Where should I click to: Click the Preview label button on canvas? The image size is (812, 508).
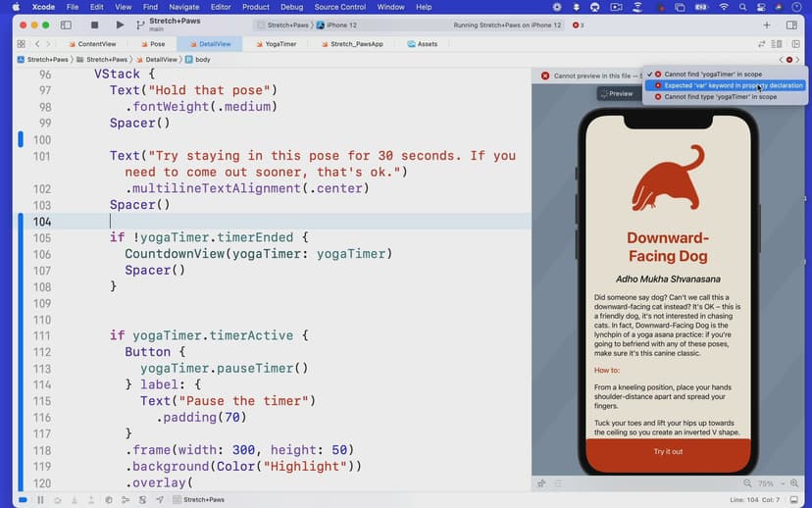[617, 93]
